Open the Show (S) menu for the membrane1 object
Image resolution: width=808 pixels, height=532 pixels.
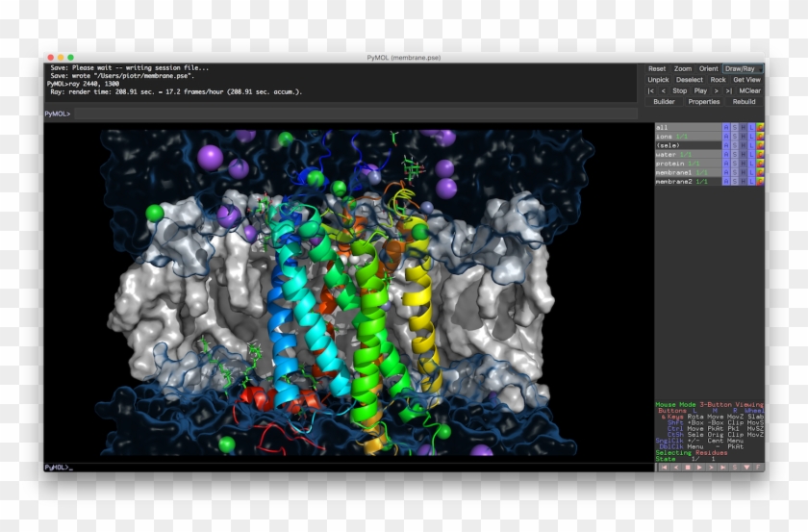coord(735,172)
